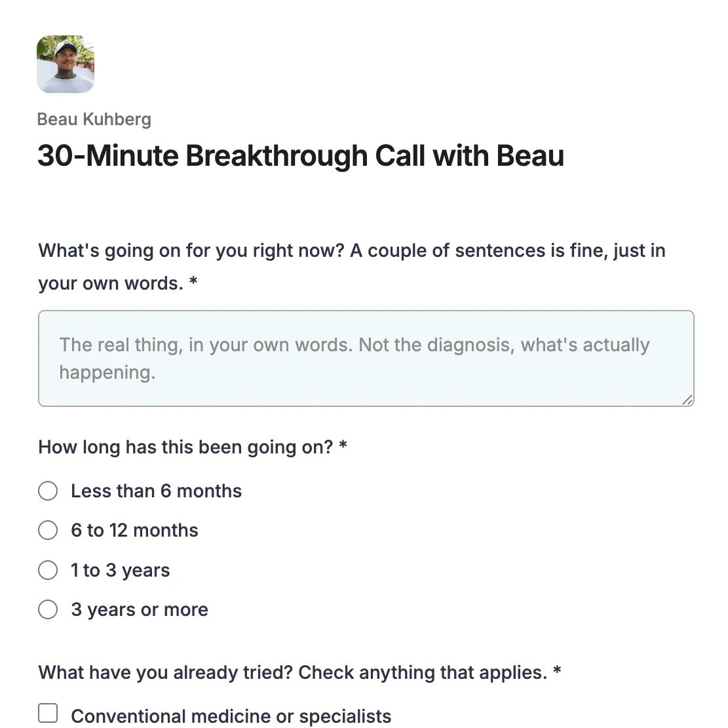Select 'Less than 6 months' radio button
This screenshot has width=728, height=728.
(48, 491)
